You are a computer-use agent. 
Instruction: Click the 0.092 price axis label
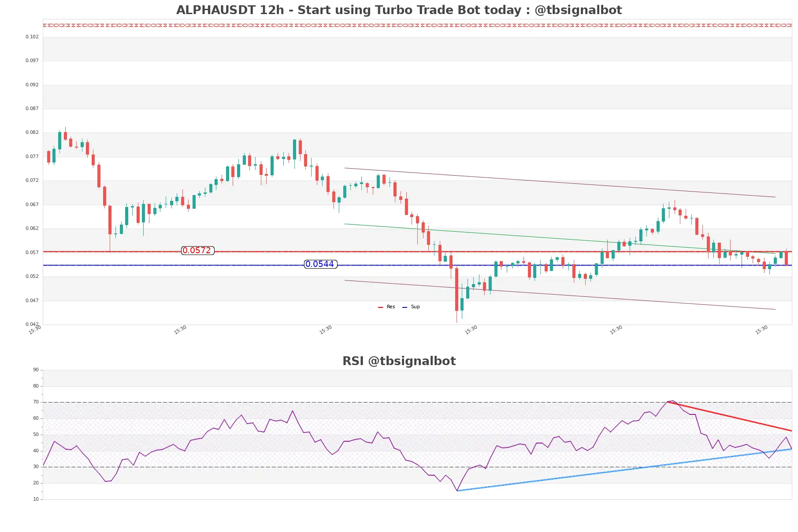[32, 85]
